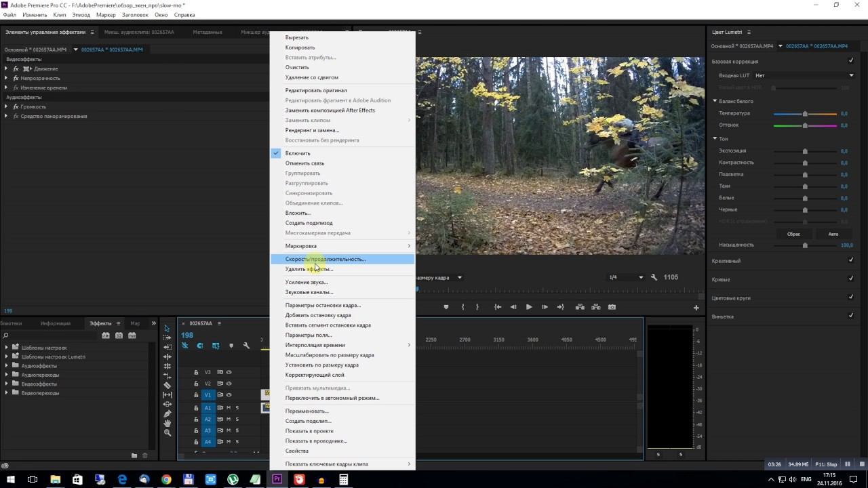Adjust the Saturation slider
868x488 pixels.
(x=805, y=245)
